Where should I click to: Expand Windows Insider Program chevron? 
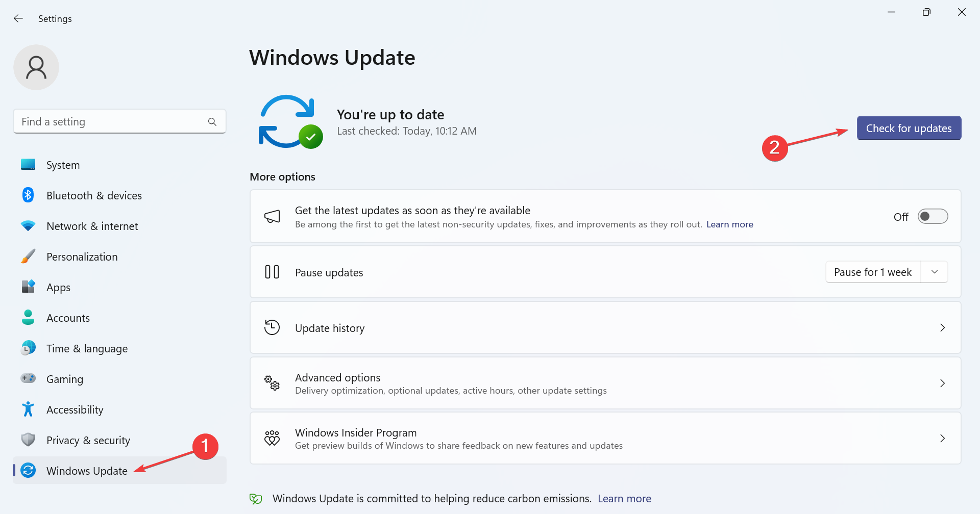pyautogui.click(x=942, y=438)
